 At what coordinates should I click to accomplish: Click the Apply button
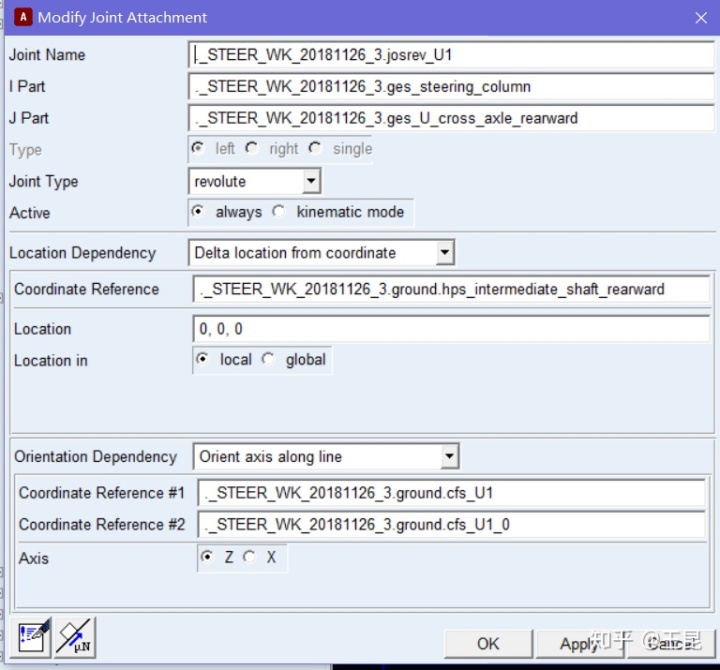[x=578, y=644]
